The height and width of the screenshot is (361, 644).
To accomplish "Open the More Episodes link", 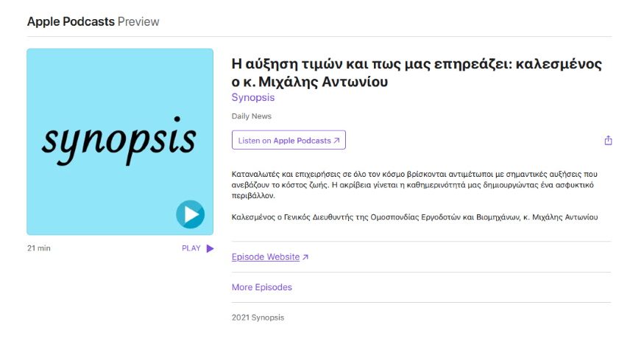I will coord(261,287).
